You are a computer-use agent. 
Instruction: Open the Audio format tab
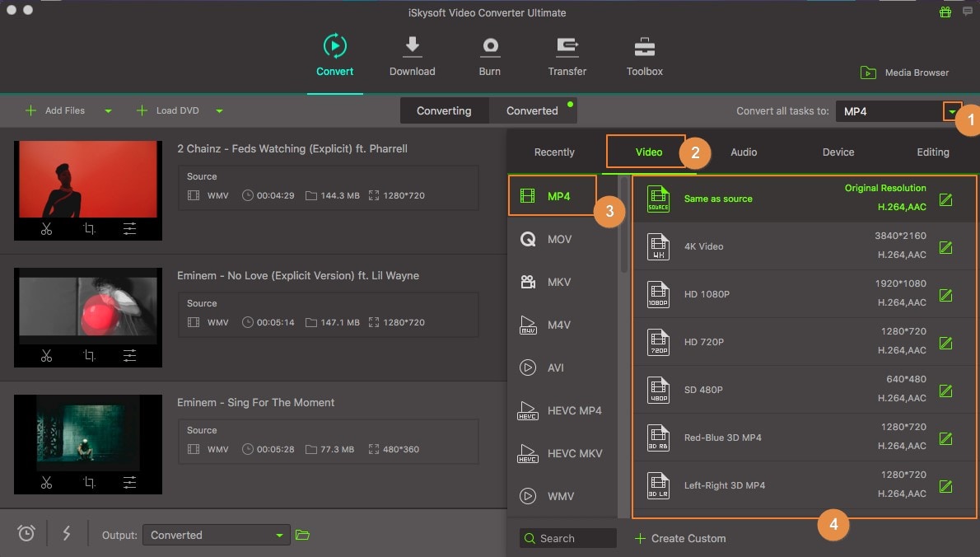[744, 152]
